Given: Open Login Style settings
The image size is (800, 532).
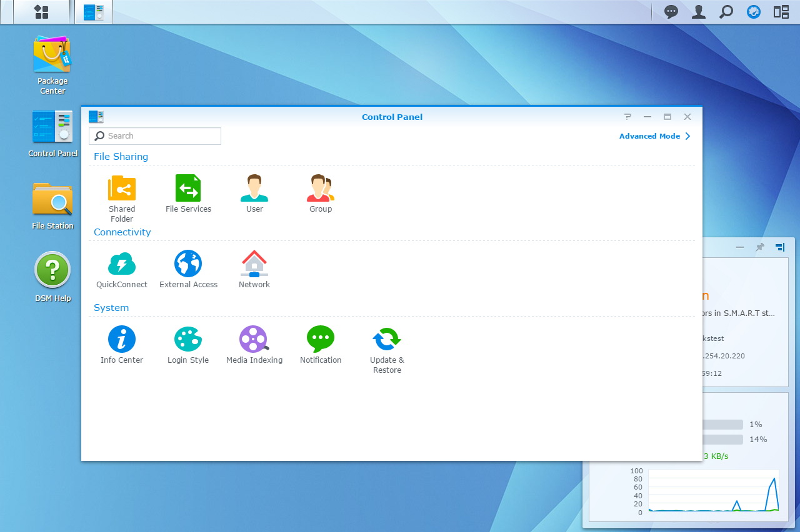Looking at the screenshot, I should [x=188, y=340].
